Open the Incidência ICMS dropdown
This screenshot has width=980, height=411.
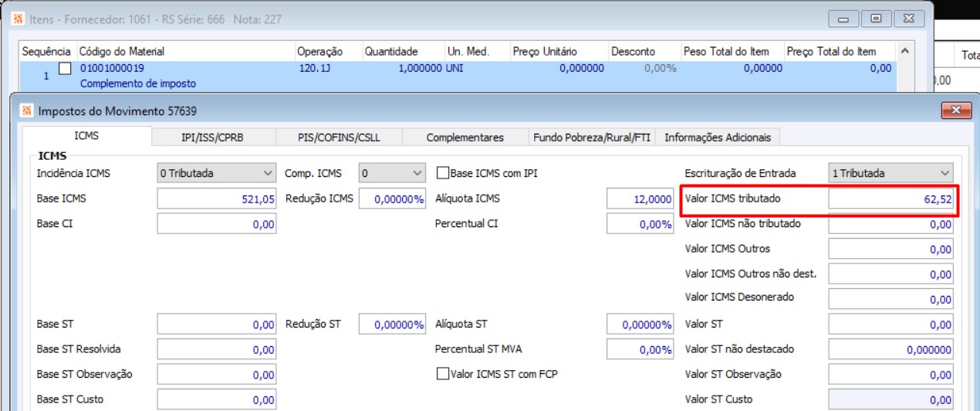(216, 173)
